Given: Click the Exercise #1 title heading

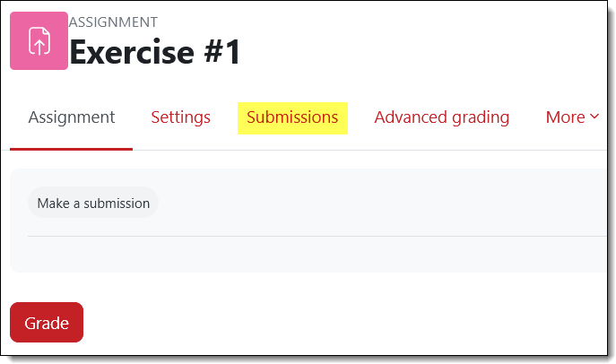Looking at the screenshot, I should [155, 53].
